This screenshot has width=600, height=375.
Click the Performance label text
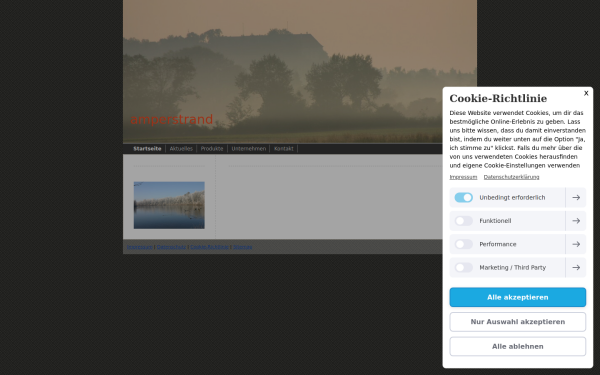point(498,244)
